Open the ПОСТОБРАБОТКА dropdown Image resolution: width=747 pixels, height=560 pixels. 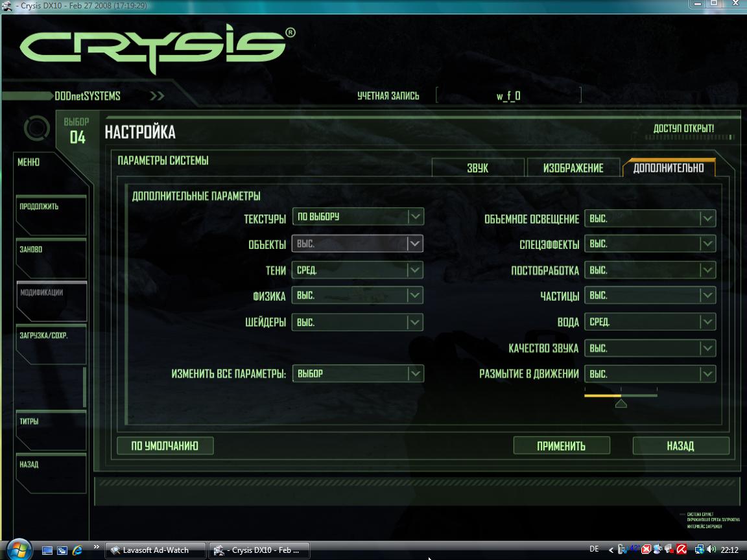click(650, 270)
